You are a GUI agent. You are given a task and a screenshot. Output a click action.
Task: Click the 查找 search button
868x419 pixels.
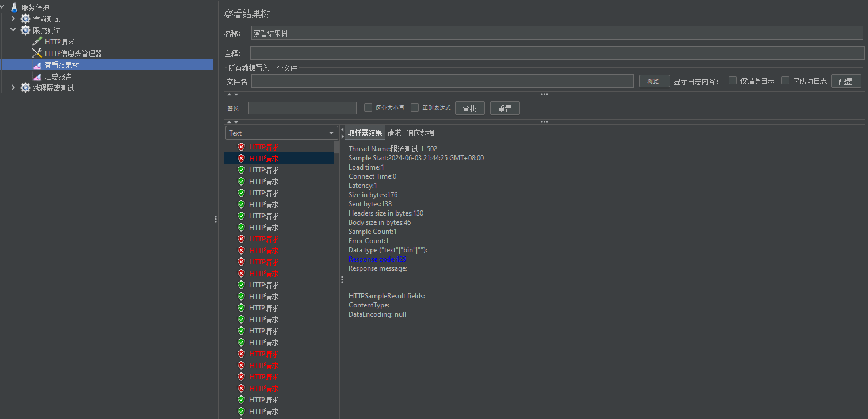[470, 108]
